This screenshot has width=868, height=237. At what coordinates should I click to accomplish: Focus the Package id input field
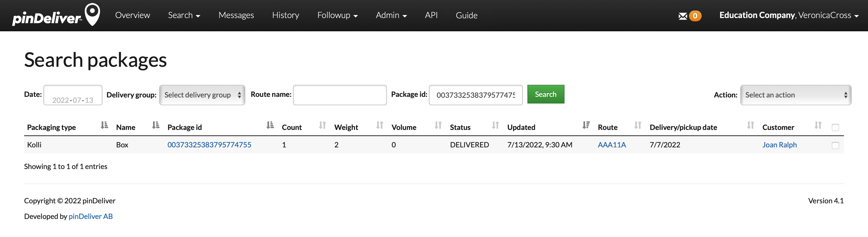476,95
